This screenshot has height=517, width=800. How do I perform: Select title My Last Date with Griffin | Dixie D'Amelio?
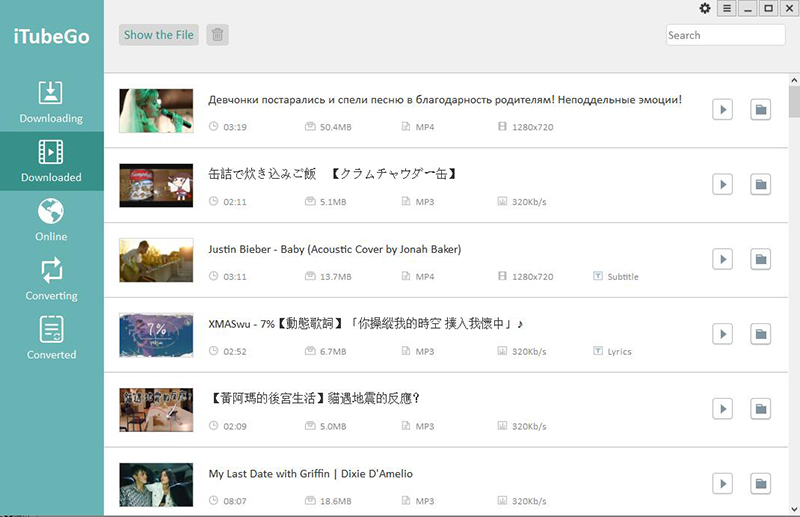(310, 474)
